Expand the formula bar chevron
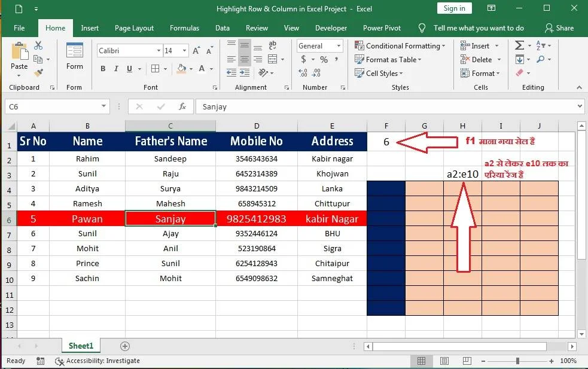This screenshot has width=588, height=369. tap(580, 106)
